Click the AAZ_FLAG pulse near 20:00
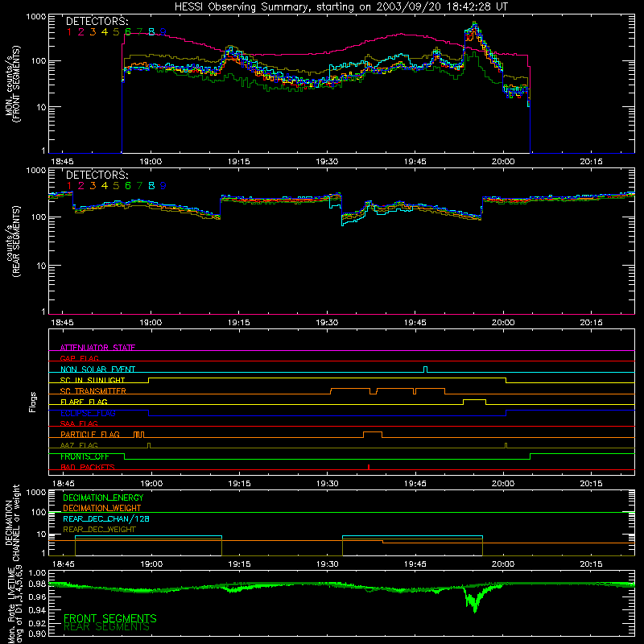The width and height of the screenshot is (644, 644). [506, 446]
